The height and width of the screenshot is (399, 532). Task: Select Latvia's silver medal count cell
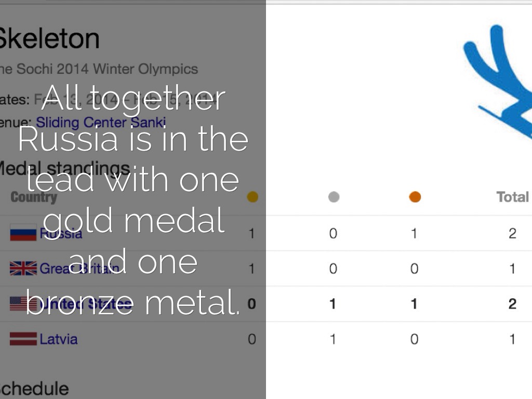333,339
